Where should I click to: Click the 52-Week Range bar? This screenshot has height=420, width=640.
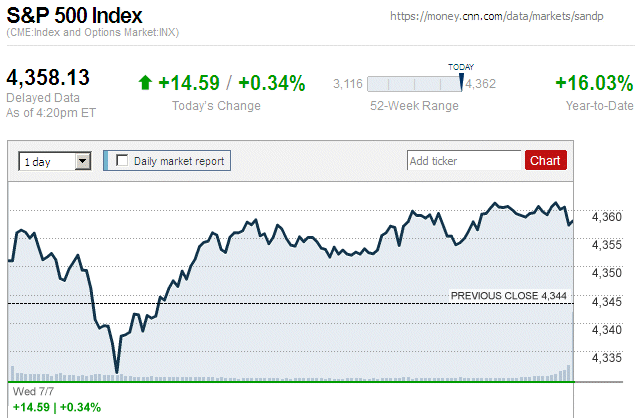click(x=415, y=84)
